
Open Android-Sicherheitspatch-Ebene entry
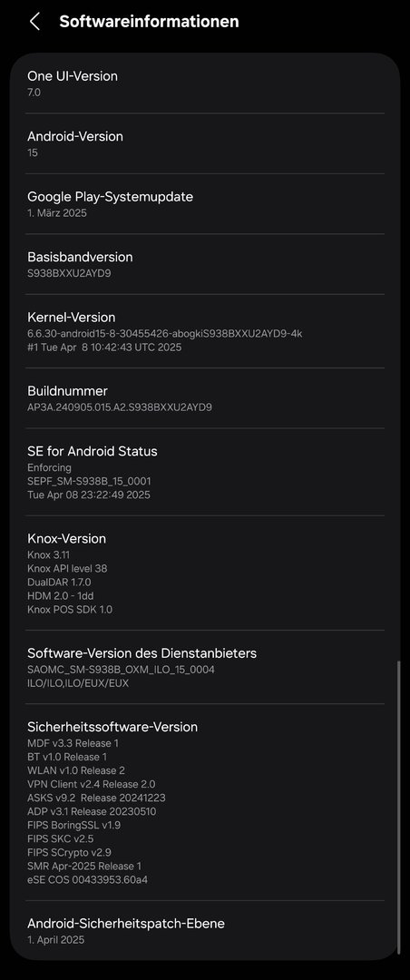coord(205,931)
